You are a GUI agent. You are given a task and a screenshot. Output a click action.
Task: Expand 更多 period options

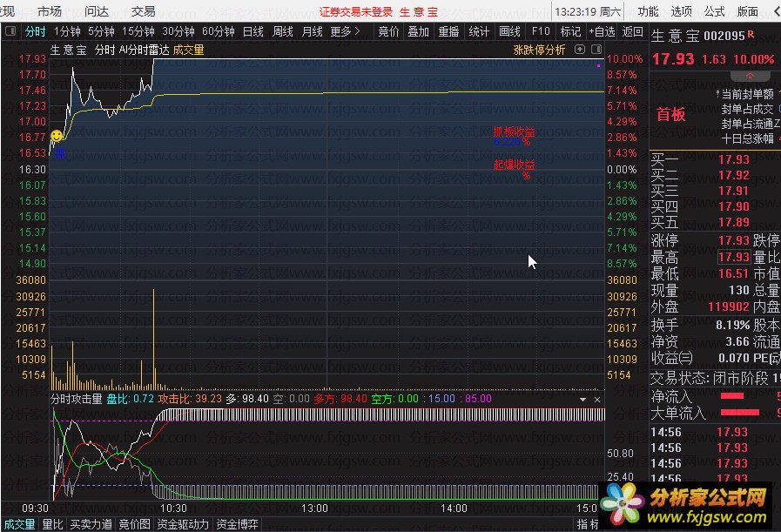click(x=345, y=32)
